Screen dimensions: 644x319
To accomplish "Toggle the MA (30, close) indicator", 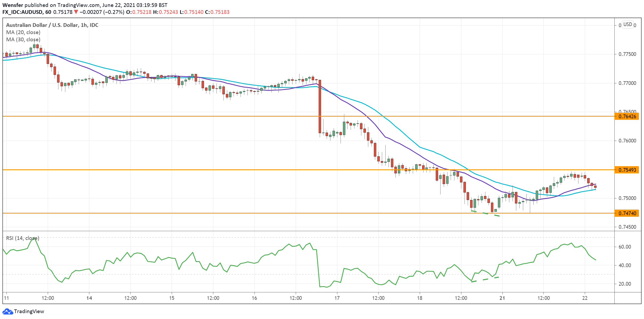I will click(23, 39).
